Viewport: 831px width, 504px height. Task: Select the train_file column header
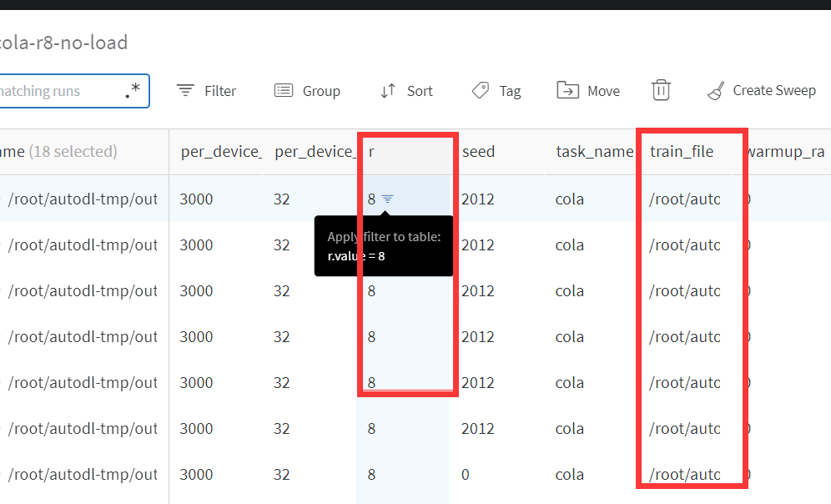682,151
